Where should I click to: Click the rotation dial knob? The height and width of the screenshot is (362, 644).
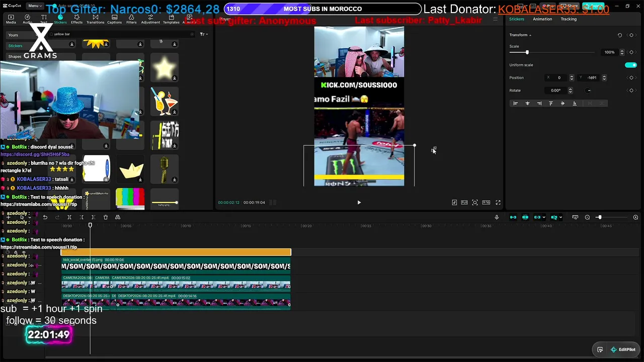pyautogui.click(x=588, y=90)
